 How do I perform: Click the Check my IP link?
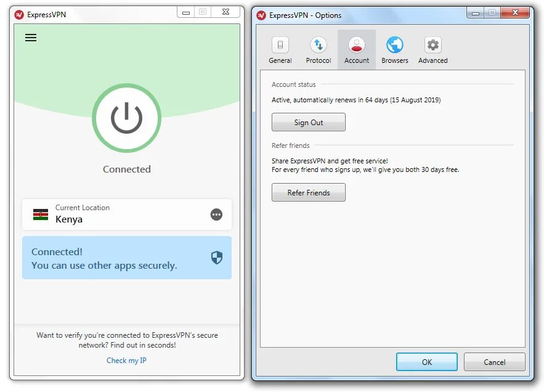pos(126,361)
